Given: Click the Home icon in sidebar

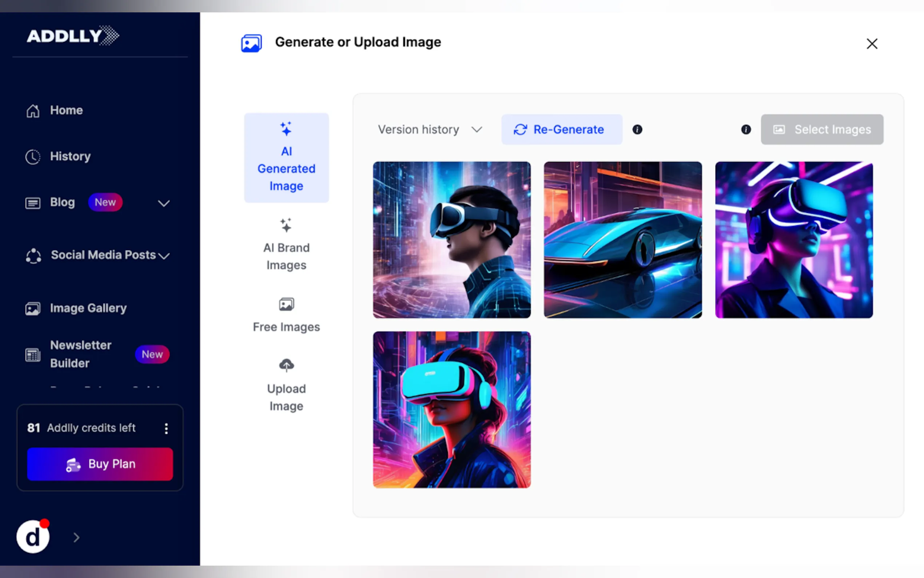Looking at the screenshot, I should 33,111.
